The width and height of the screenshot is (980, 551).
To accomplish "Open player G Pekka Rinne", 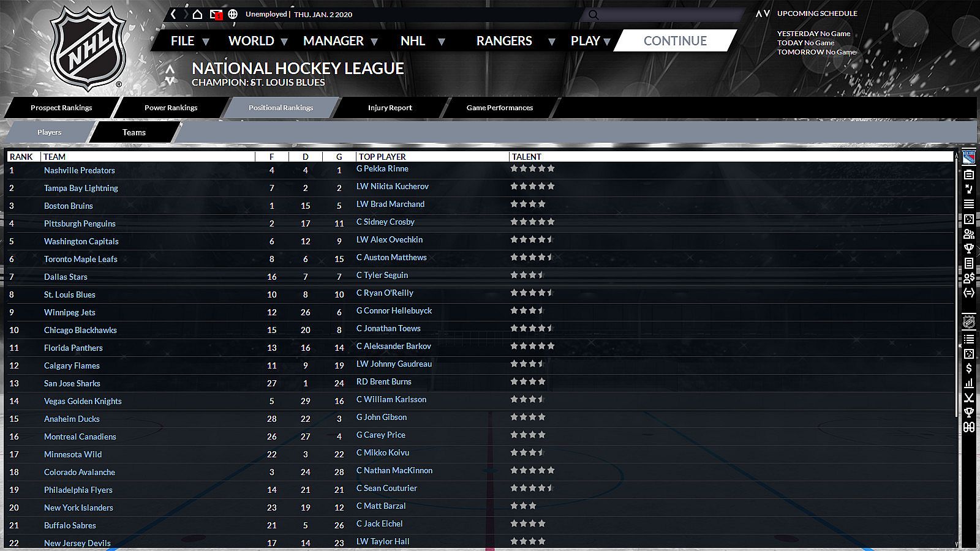I will pos(382,168).
